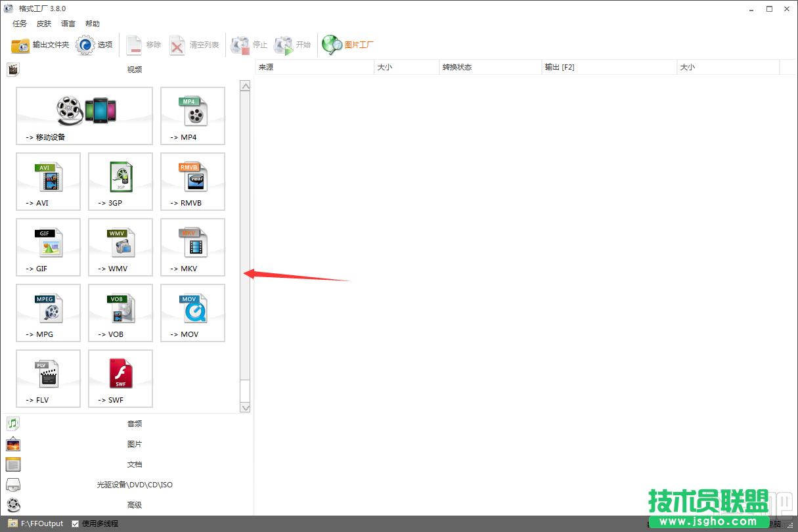Image resolution: width=798 pixels, height=532 pixels.
Task: Open the 皮肤 skin menu
Action: coord(44,24)
